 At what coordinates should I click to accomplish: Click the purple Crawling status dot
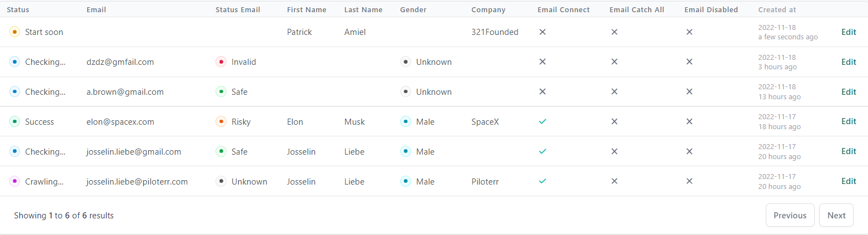click(15, 182)
